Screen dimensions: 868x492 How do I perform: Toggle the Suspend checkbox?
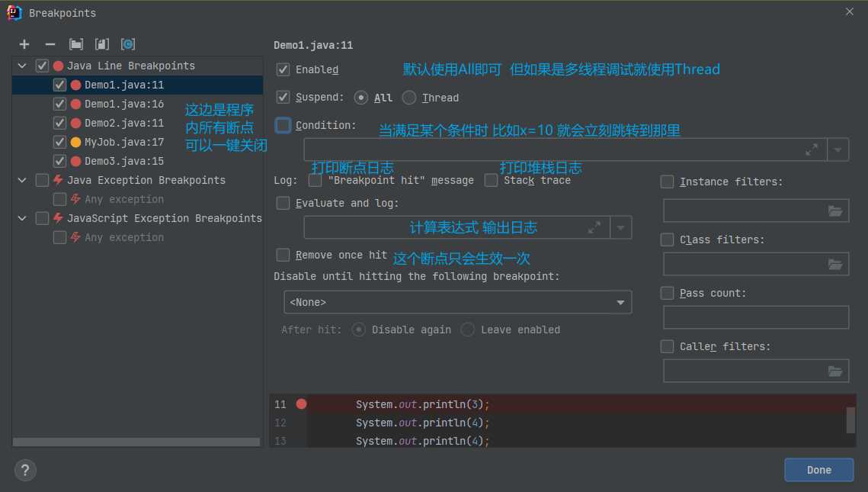(x=283, y=97)
